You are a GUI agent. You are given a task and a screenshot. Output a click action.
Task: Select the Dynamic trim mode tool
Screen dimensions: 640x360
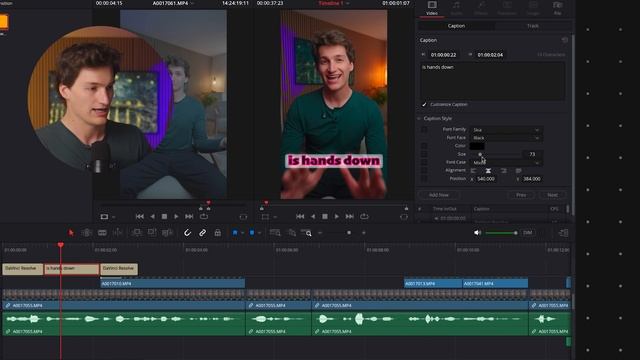click(102, 233)
